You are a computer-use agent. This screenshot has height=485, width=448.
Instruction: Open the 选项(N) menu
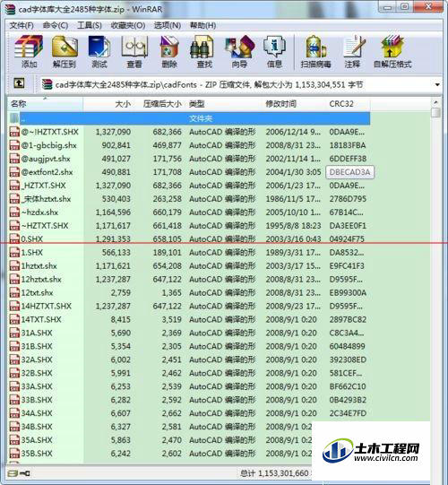[168, 25]
